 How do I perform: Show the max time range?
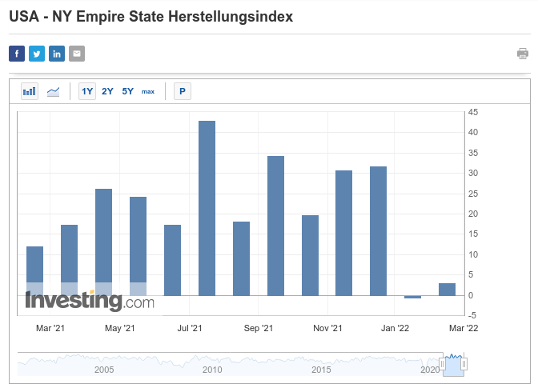click(148, 91)
